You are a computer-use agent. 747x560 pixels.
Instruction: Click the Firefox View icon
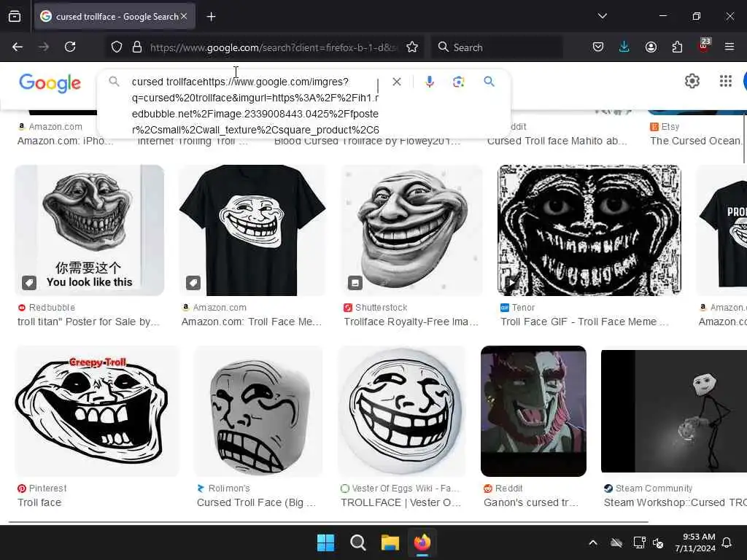(15, 17)
